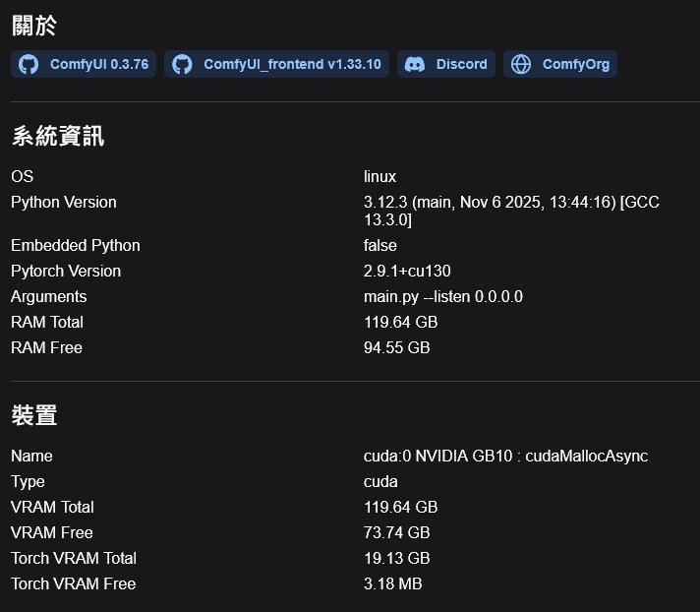Click the OS value linux
The width and height of the screenshot is (700, 612).
tap(379, 177)
